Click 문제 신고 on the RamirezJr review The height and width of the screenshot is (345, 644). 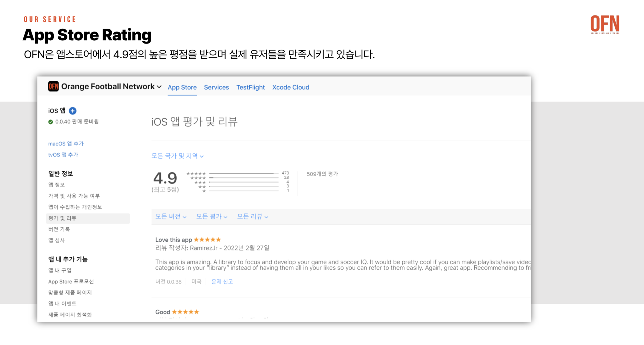pyautogui.click(x=222, y=282)
